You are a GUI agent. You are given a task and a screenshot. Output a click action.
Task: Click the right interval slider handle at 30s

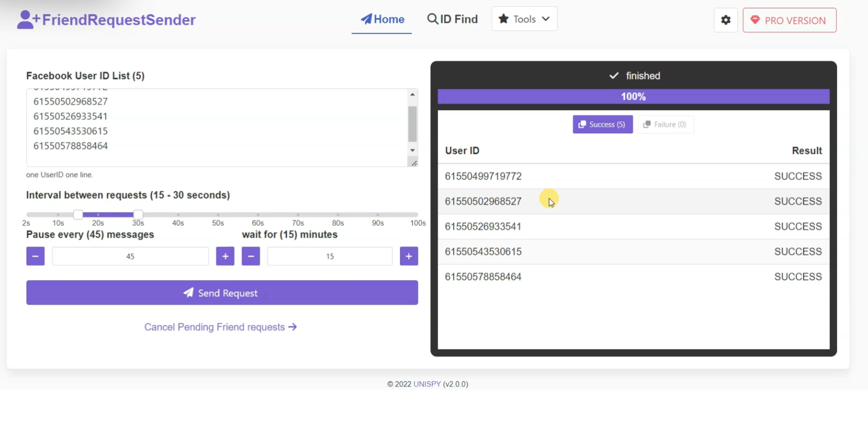(x=138, y=215)
